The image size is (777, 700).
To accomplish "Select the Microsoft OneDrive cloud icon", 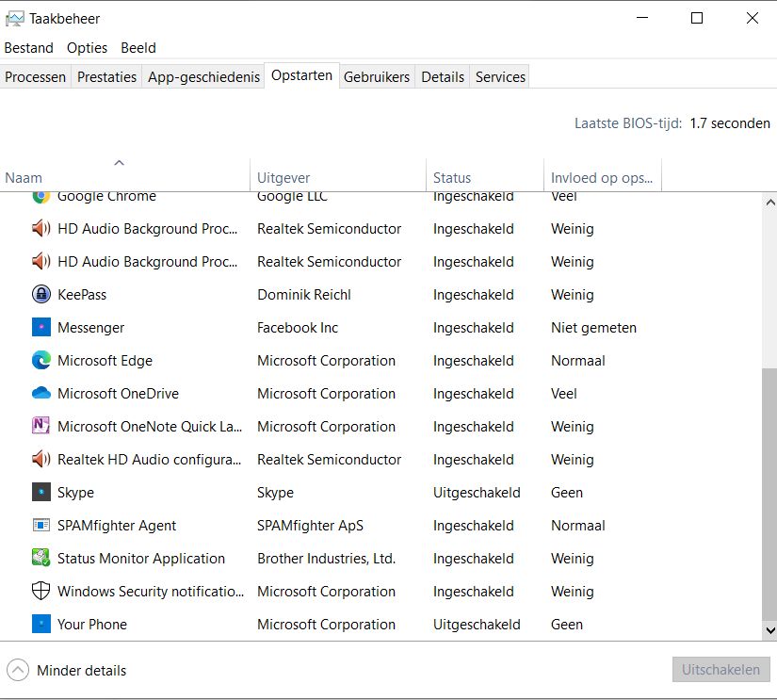I will pos(40,394).
